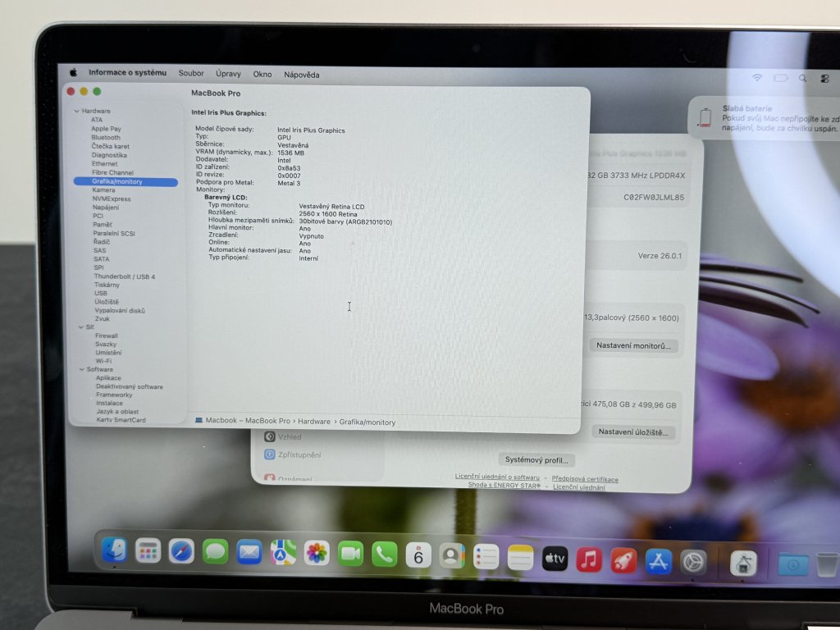Image resolution: width=840 pixels, height=630 pixels.
Task: Launch Safari from the Dock
Action: tap(181, 551)
